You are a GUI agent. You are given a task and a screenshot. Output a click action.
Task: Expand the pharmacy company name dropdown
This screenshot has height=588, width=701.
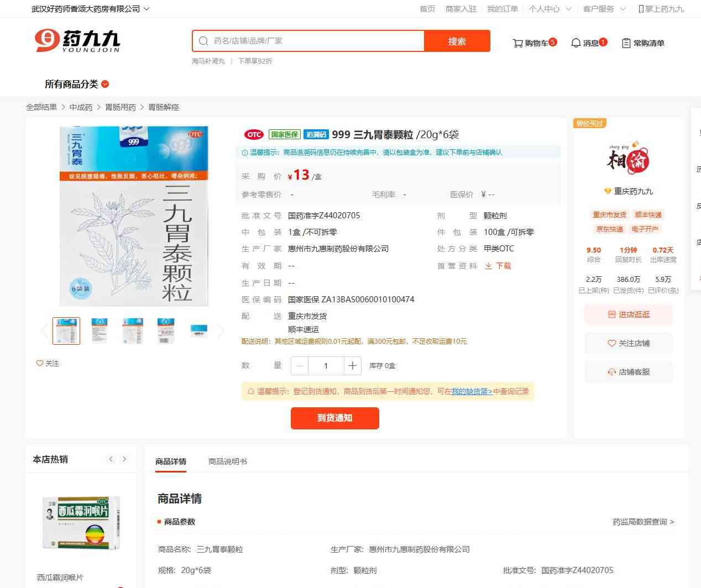(x=146, y=9)
